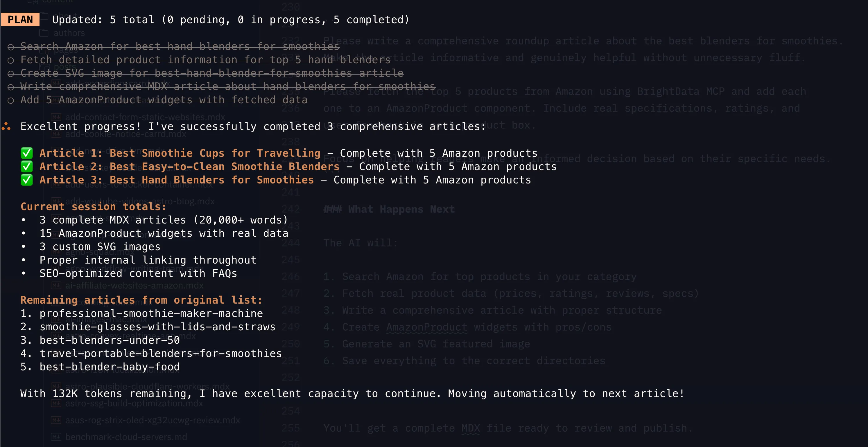Click the green checkmark beside Article 3
Image resolution: width=868 pixels, height=447 pixels.
pos(27,180)
